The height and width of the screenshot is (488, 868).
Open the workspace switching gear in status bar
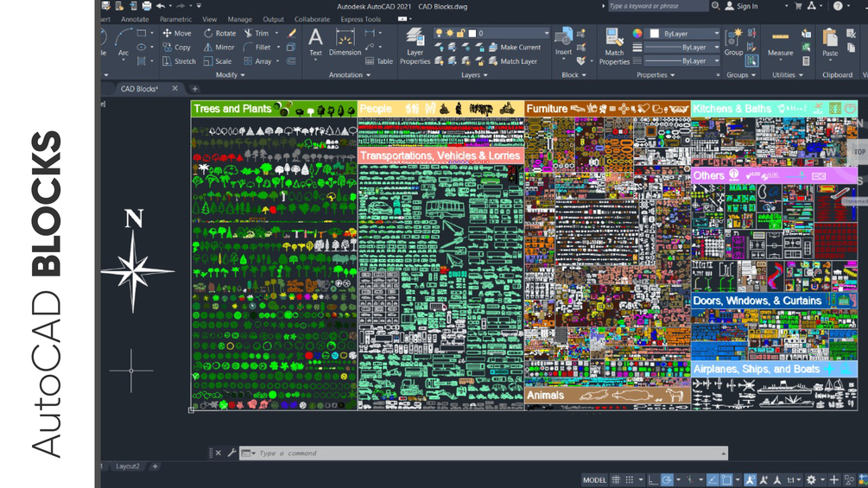(811, 479)
